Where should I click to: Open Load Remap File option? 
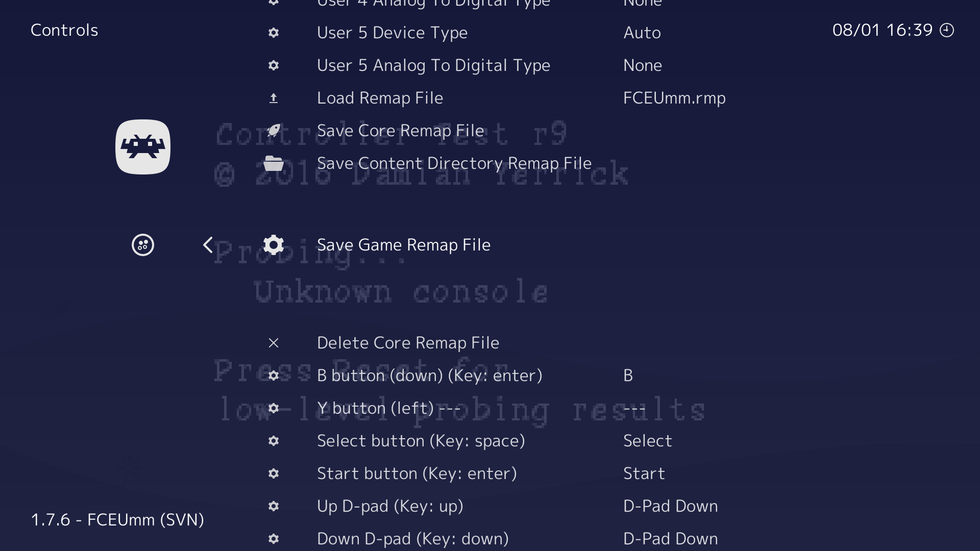point(380,98)
